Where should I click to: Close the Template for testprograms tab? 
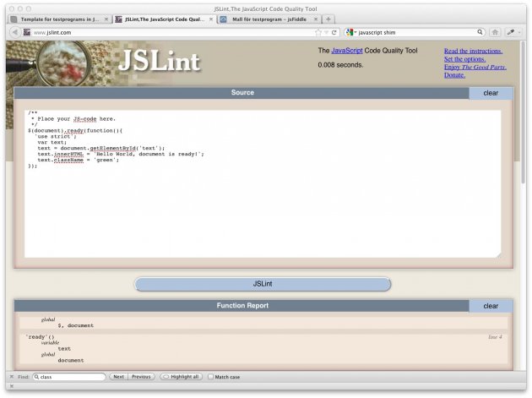click(x=106, y=19)
